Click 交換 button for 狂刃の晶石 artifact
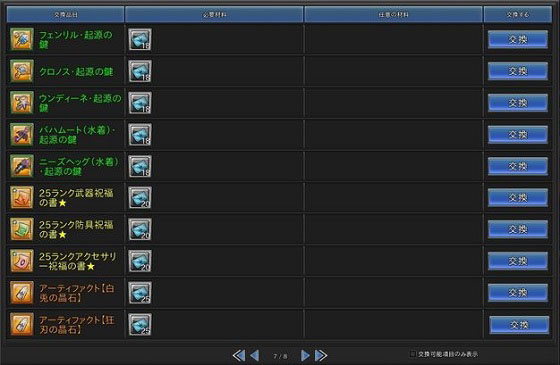The width and height of the screenshot is (560, 365). click(519, 325)
